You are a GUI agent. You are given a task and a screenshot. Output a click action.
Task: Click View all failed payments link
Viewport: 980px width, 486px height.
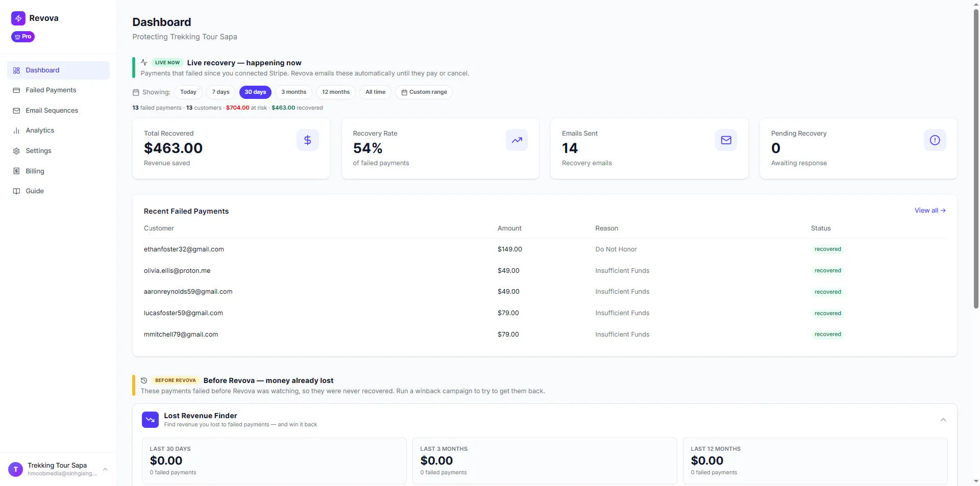tap(930, 211)
